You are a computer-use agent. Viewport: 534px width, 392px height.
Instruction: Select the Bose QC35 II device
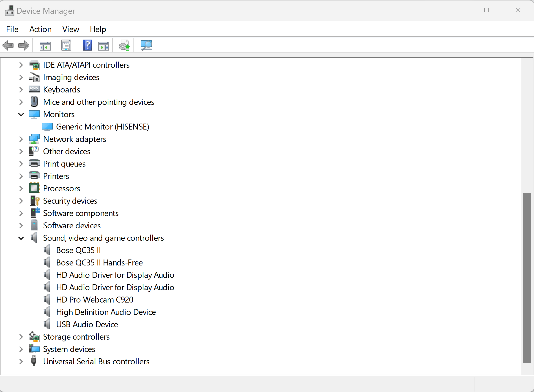(x=78, y=250)
